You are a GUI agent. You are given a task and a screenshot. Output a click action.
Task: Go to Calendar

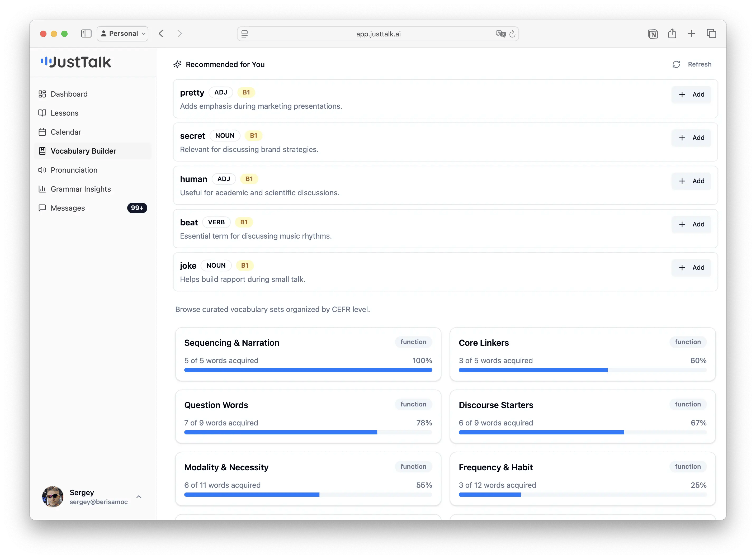(93, 132)
